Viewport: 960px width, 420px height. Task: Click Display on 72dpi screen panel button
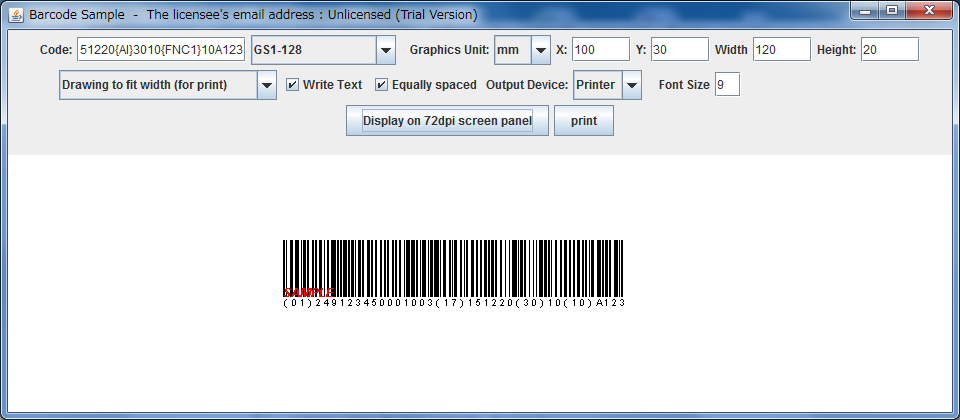tap(447, 121)
